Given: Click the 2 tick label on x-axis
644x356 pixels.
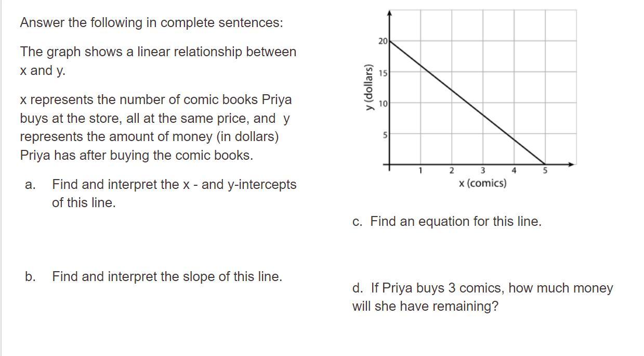Looking at the screenshot, I should point(452,170).
